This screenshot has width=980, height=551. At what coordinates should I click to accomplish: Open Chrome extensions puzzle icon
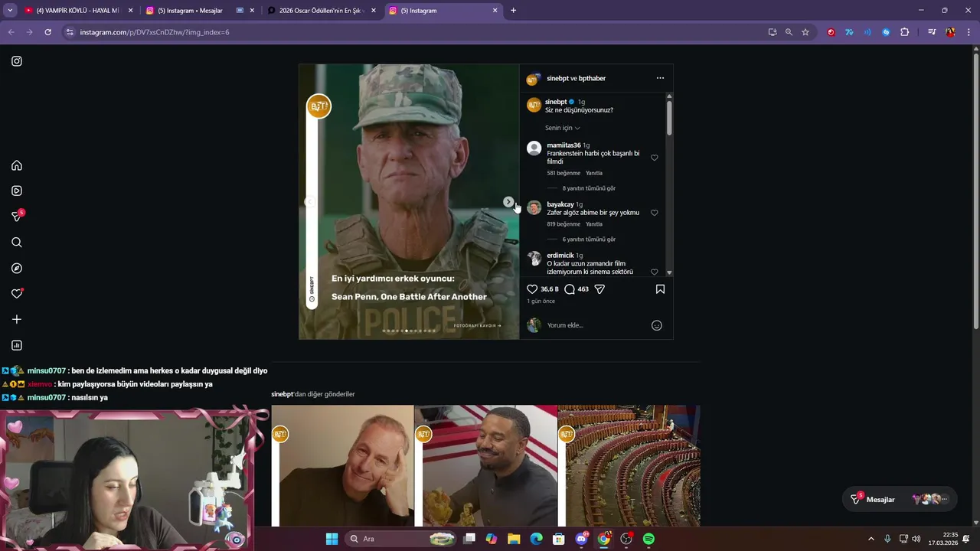904,32
